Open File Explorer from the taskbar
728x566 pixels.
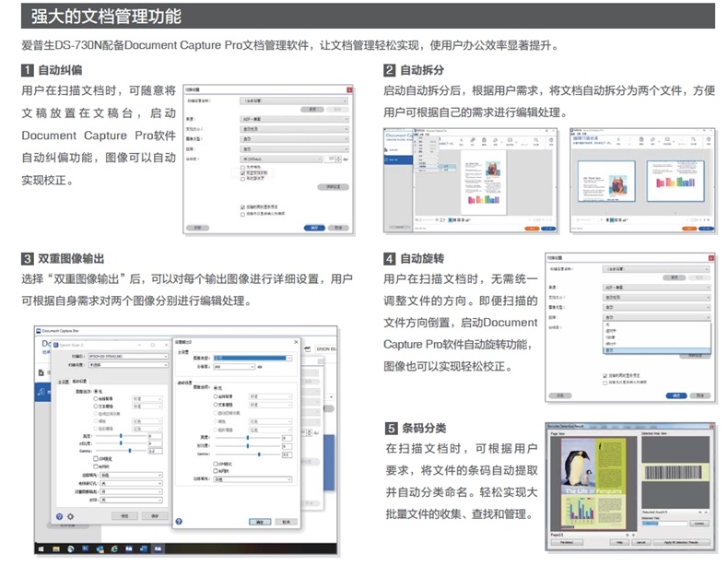56,548
